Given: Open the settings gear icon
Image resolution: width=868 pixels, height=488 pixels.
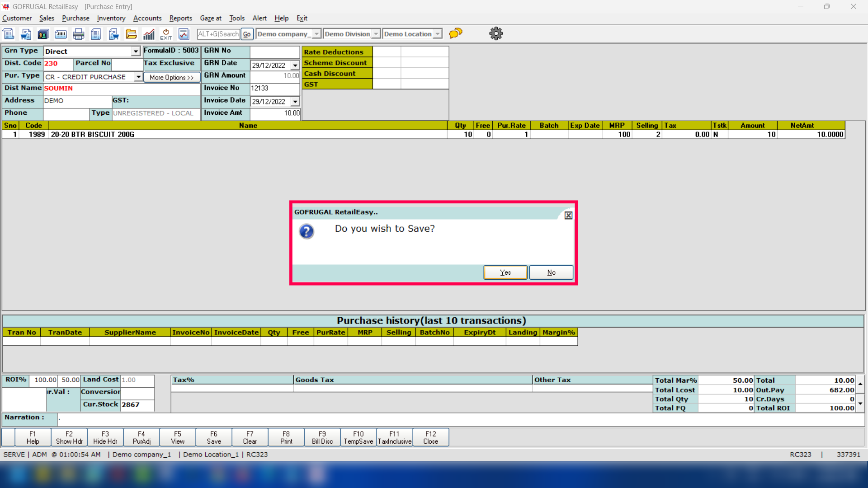Looking at the screenshot, I should click(x=496, y=33).
